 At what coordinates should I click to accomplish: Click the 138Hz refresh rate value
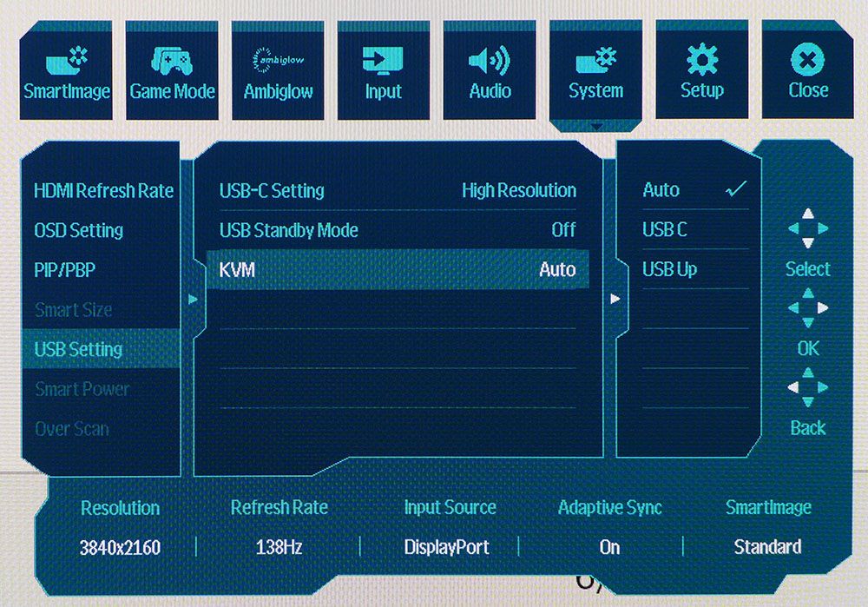(x=279, y=547)
